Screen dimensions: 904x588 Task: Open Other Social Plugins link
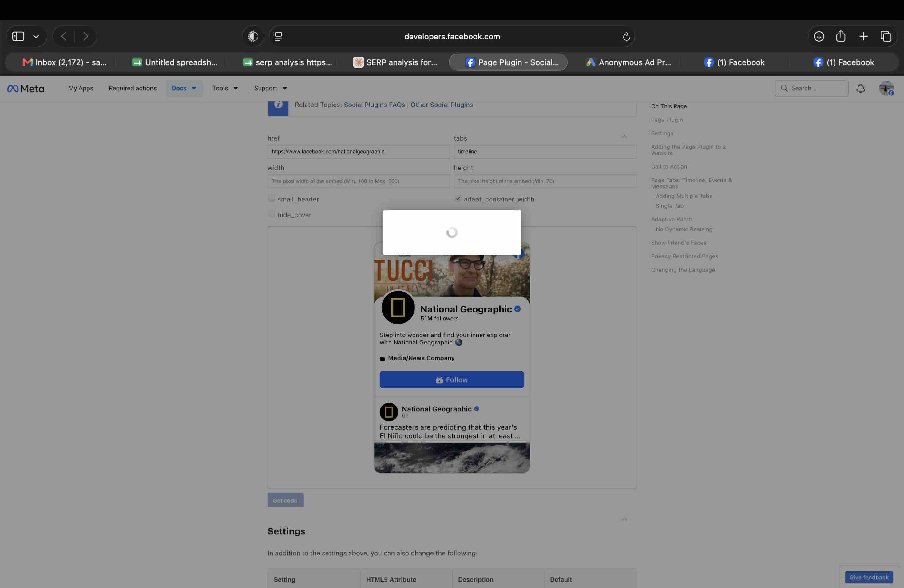(x=442, y=105)
